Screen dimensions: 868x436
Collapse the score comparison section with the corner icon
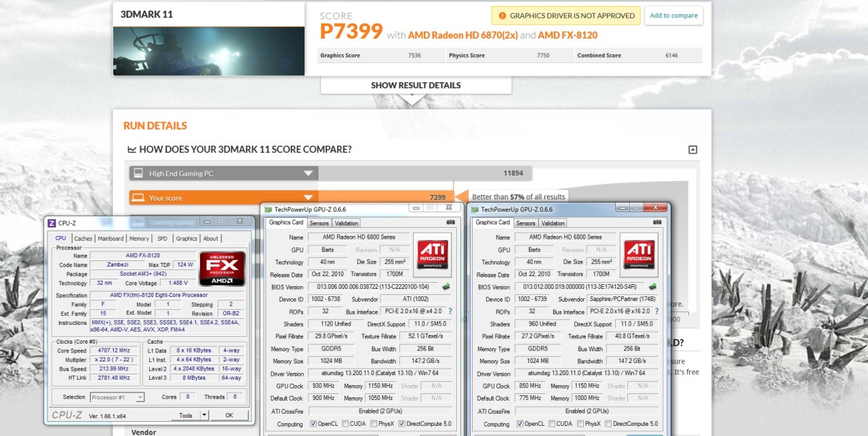(692, 150)
